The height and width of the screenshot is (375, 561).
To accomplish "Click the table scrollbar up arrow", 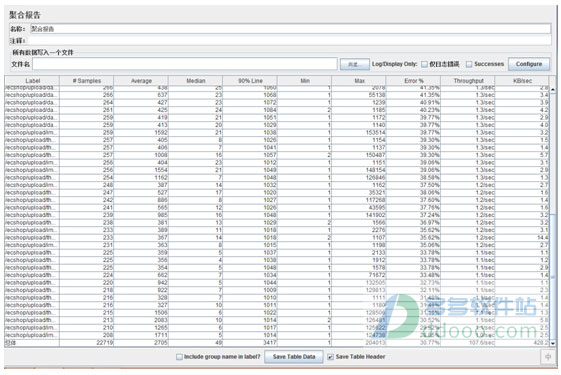I will tap(553, 89).
